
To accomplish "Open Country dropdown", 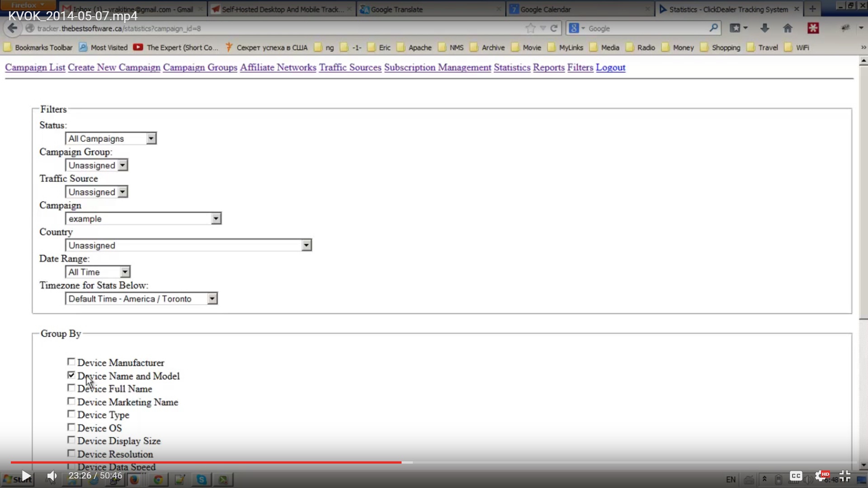I will point(189,245).
